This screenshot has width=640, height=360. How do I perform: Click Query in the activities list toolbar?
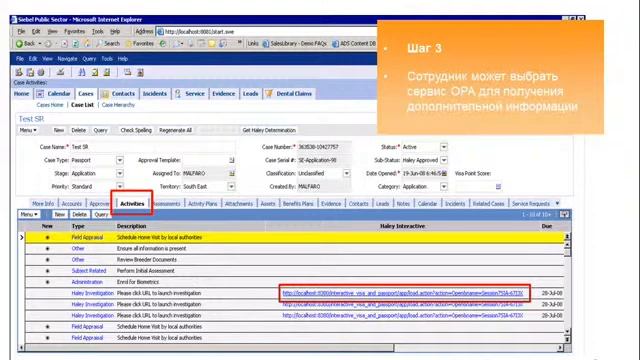[101, 214]
